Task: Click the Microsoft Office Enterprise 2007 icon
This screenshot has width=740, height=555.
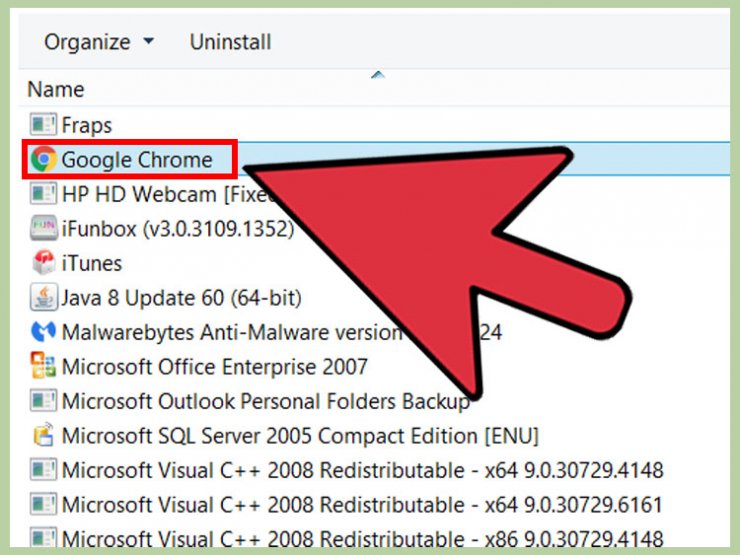Action: (43, 366)
